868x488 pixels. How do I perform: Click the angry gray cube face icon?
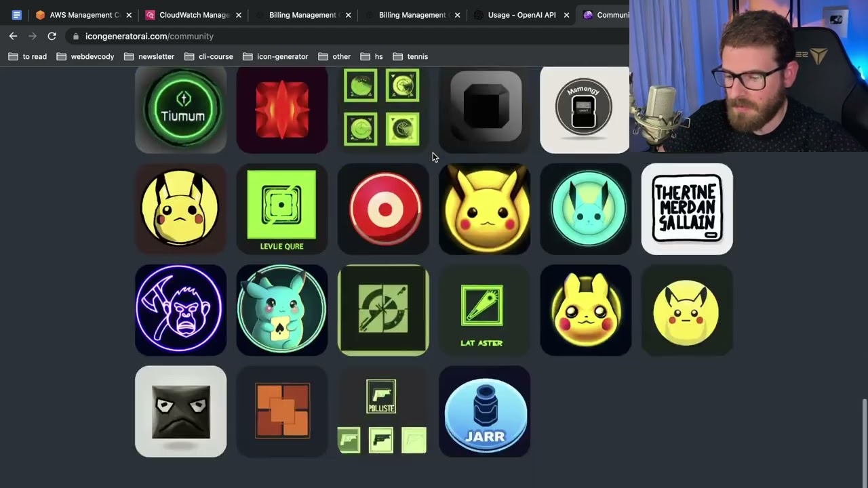180,411
